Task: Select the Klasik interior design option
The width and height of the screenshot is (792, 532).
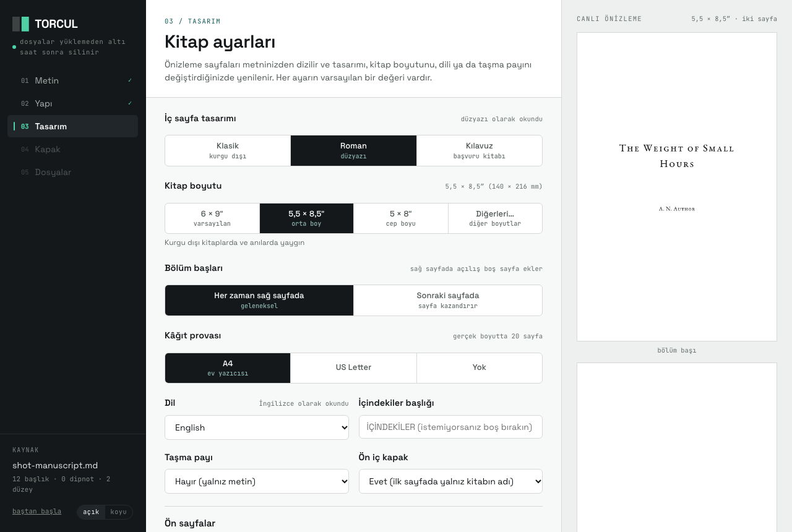Action: [x=228, y=151]
